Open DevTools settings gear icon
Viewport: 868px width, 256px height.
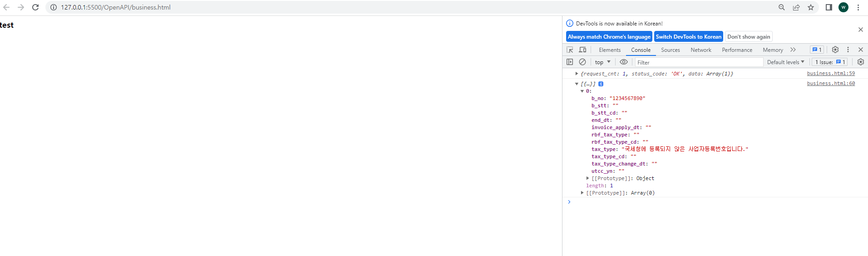coord(835,50)
